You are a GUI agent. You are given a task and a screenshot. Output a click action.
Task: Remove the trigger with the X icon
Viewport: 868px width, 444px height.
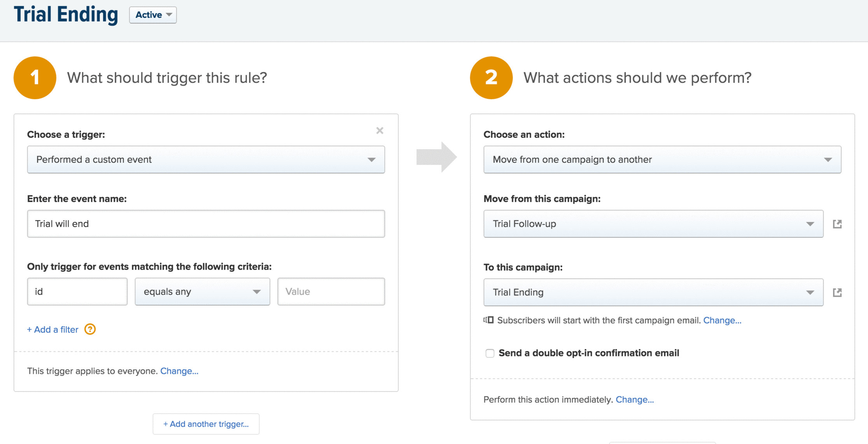click(380, 131)
